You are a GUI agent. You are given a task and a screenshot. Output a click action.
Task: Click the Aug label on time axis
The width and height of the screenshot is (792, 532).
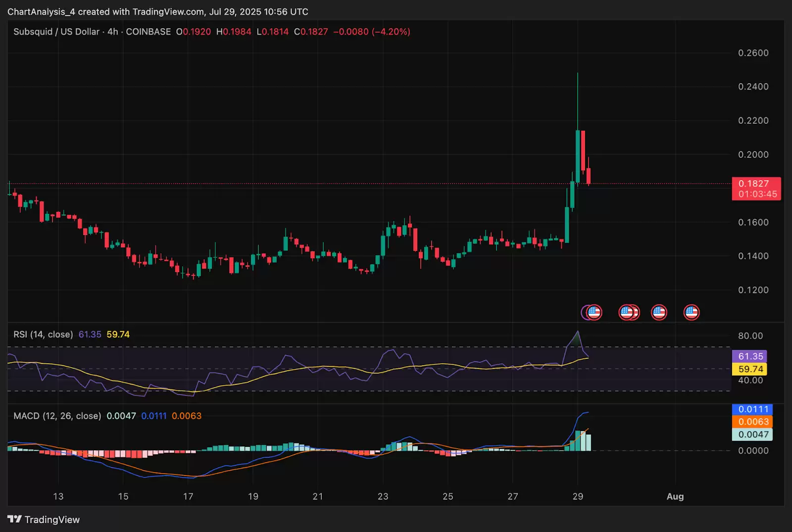675,496
